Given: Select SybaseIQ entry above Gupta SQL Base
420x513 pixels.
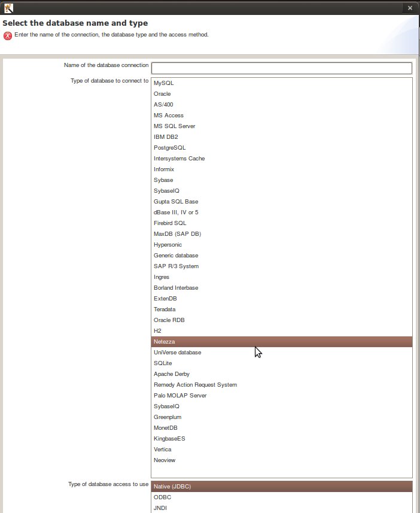Looking at the screenshot, I should click(282, 191).
